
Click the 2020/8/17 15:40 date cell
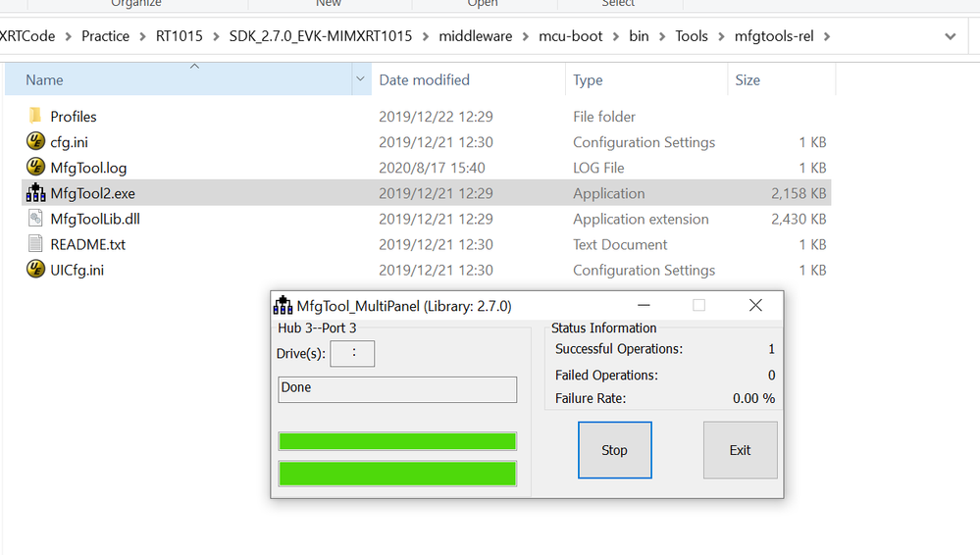tap(432, 168)
